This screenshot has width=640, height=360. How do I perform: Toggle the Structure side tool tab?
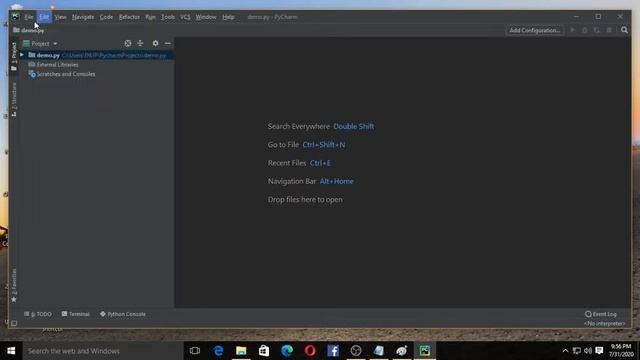point(14,100)
